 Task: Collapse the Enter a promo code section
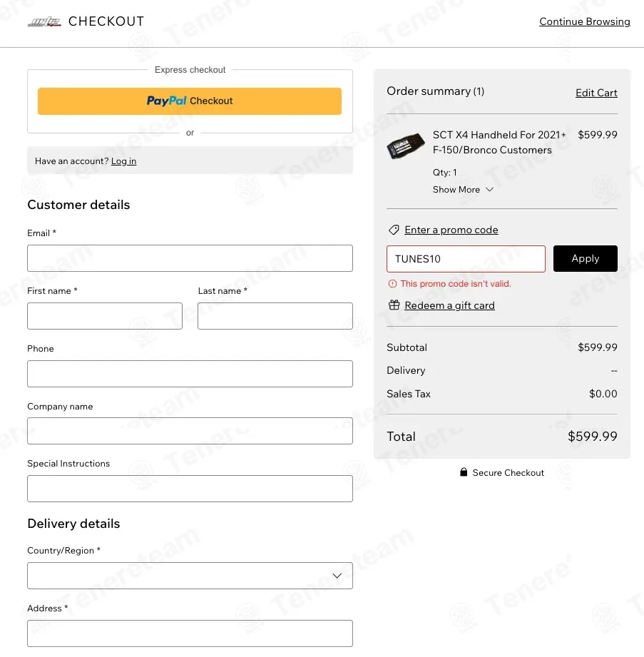[451, 230]
